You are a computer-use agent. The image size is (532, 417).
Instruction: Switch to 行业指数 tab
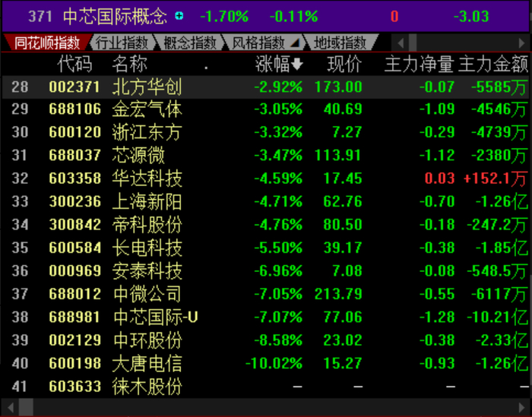122,43
